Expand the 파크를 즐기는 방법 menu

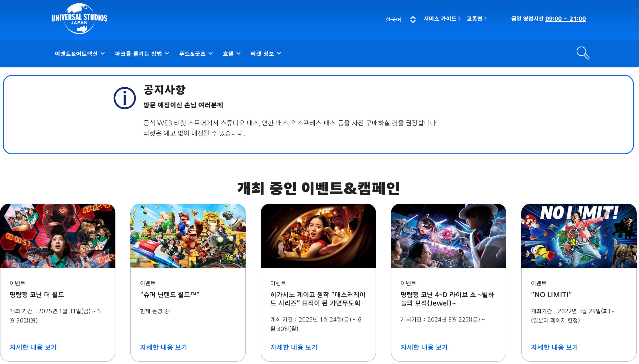142,53
